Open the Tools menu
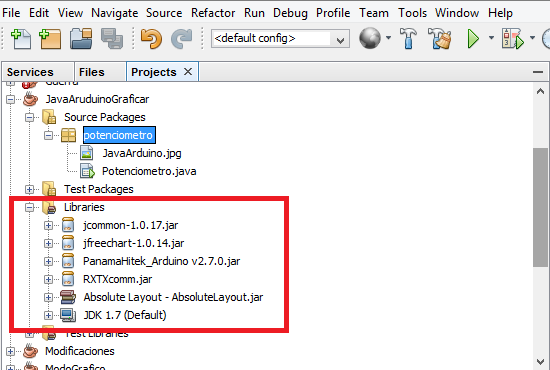 click(x=412, y=13)
